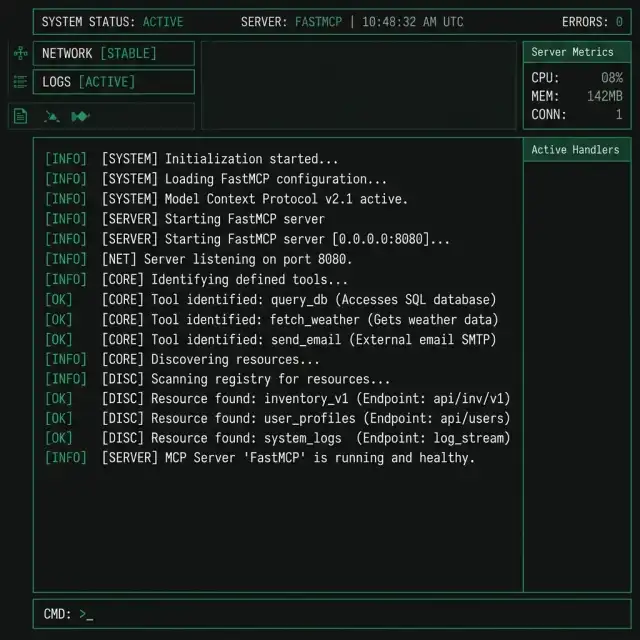
Task: Select the Server Metrics header
Action: [577, 52]
